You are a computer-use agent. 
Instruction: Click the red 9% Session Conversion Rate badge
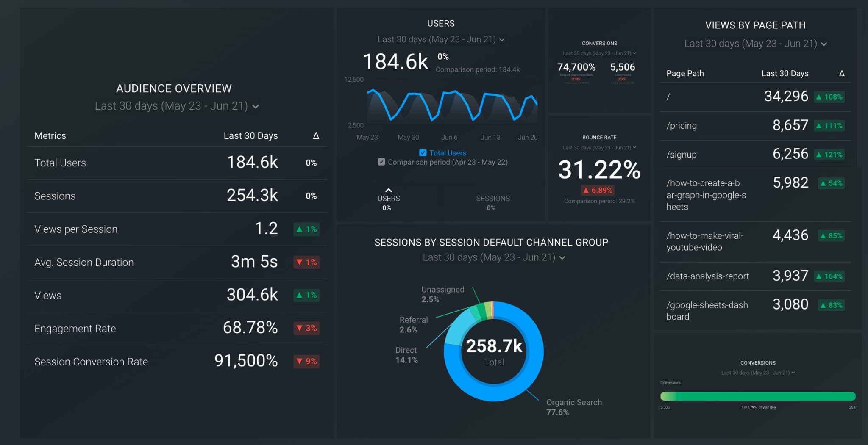[306, 361]
